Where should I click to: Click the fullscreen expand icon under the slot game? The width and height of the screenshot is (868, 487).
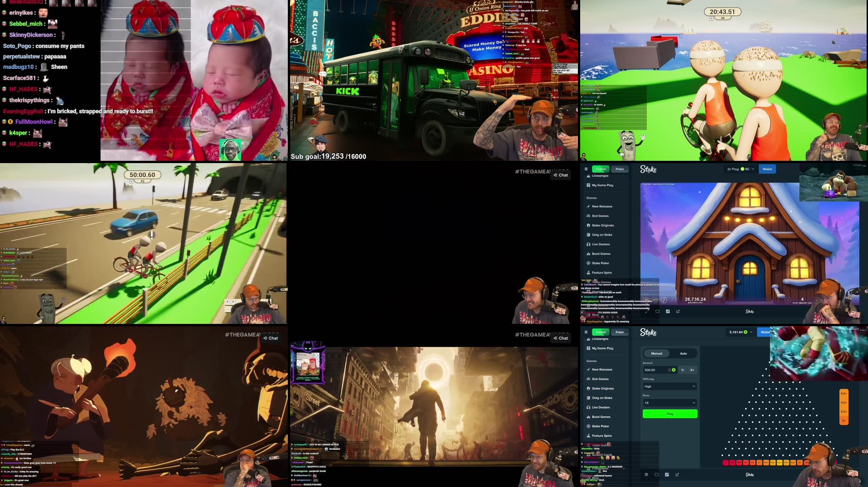(667, 312)
